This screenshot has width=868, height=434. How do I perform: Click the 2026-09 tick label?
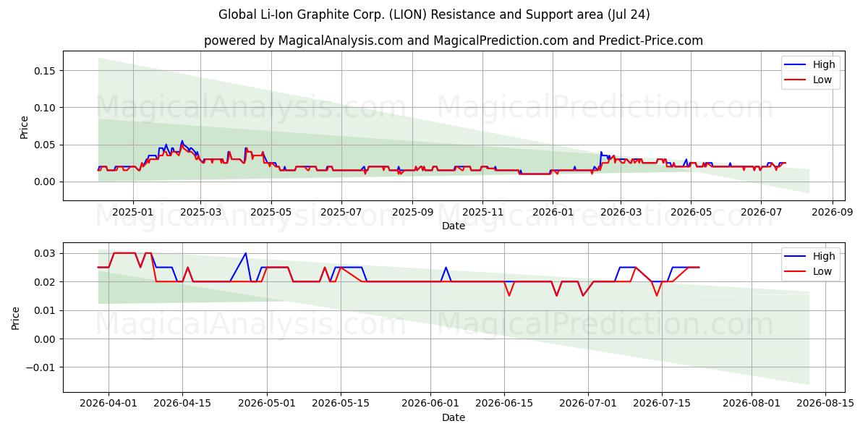click(832, 212)
